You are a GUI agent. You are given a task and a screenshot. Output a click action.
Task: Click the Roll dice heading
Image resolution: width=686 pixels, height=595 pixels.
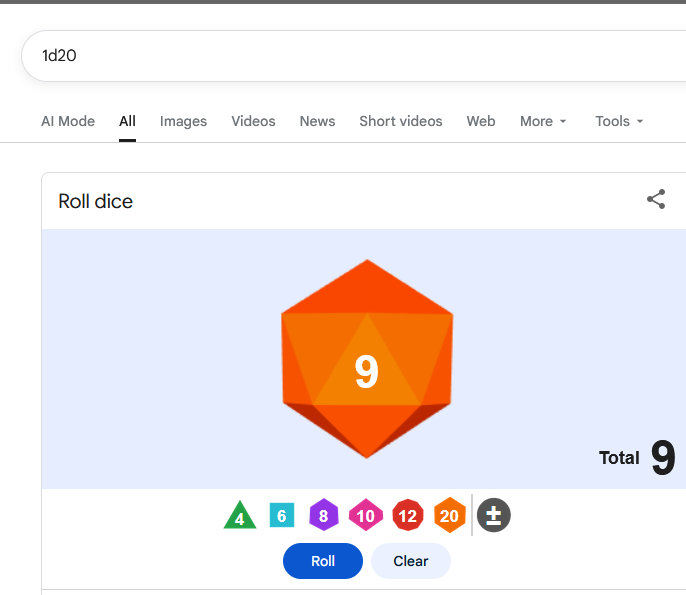coord(95,201)
